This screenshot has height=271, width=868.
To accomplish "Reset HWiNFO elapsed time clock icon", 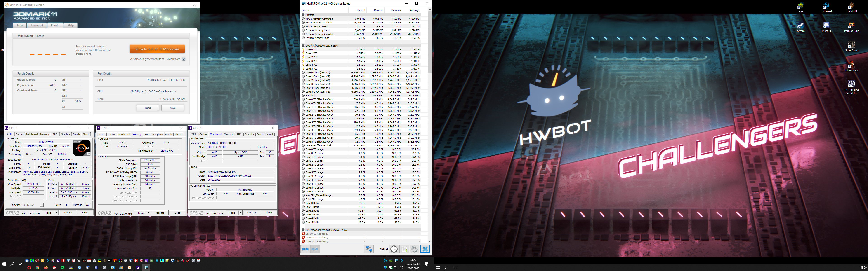I will point(394,249).
